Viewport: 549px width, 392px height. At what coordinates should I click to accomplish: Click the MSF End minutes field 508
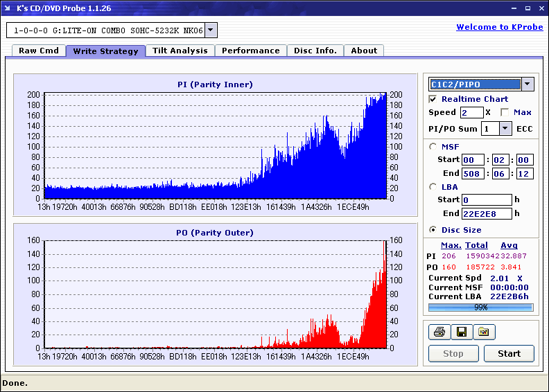pos(473,173)
